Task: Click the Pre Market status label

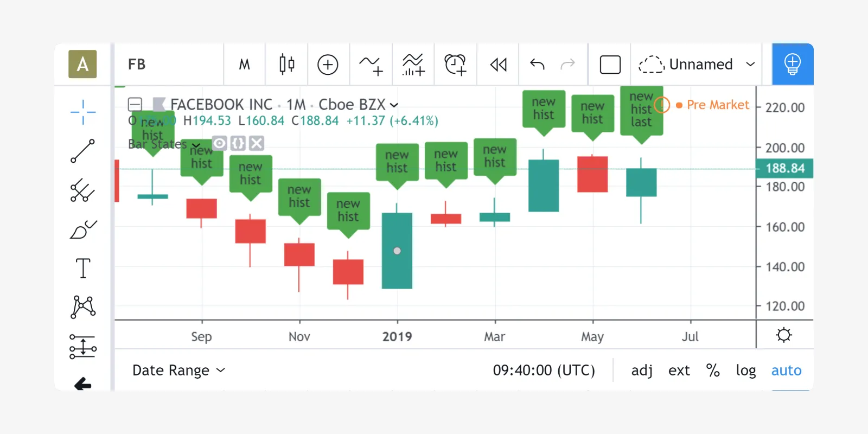Action: (x=718, y=105)
